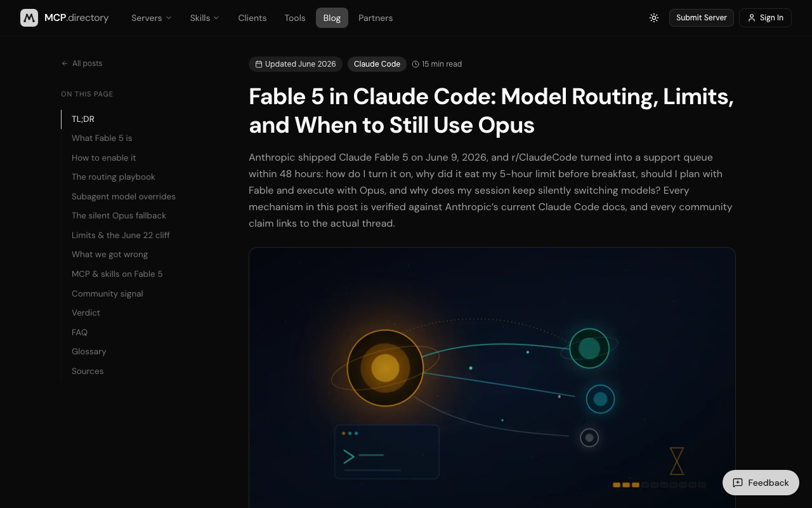Image resolution: width=812 pixels, height=508 pixels.
Task: Click the Updated June 2026 badge
Action: click(x=296, y=64)
